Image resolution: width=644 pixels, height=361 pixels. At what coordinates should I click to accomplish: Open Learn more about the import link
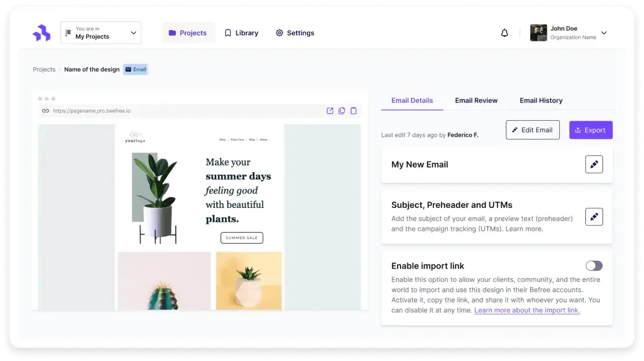tap(527, 310)
